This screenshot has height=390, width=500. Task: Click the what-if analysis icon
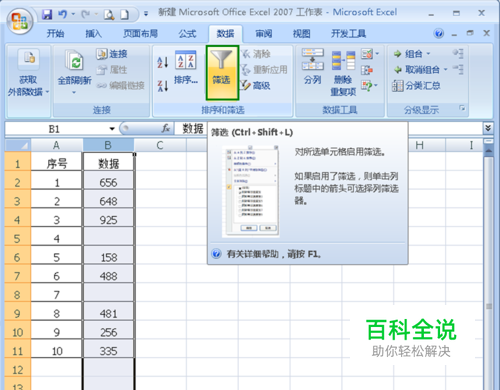[366, 86]
